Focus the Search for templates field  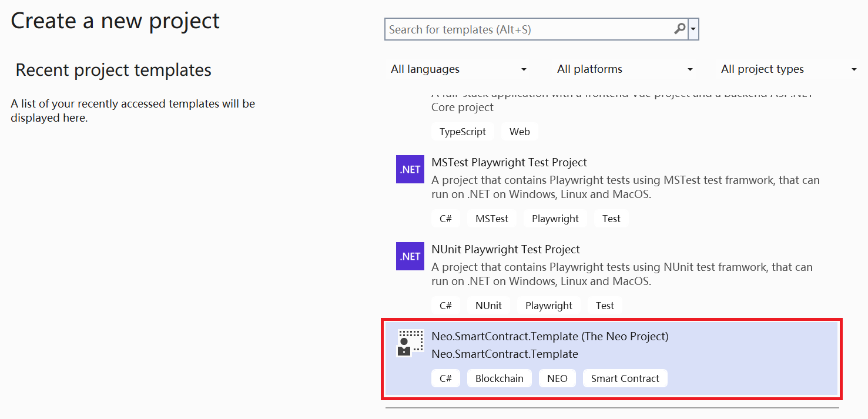tap(535, 29)
